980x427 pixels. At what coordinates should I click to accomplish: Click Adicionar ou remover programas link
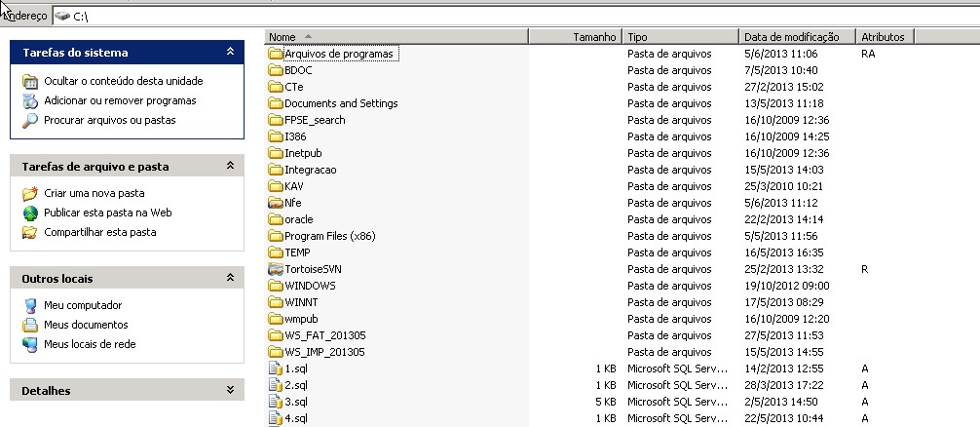[120, 100]
